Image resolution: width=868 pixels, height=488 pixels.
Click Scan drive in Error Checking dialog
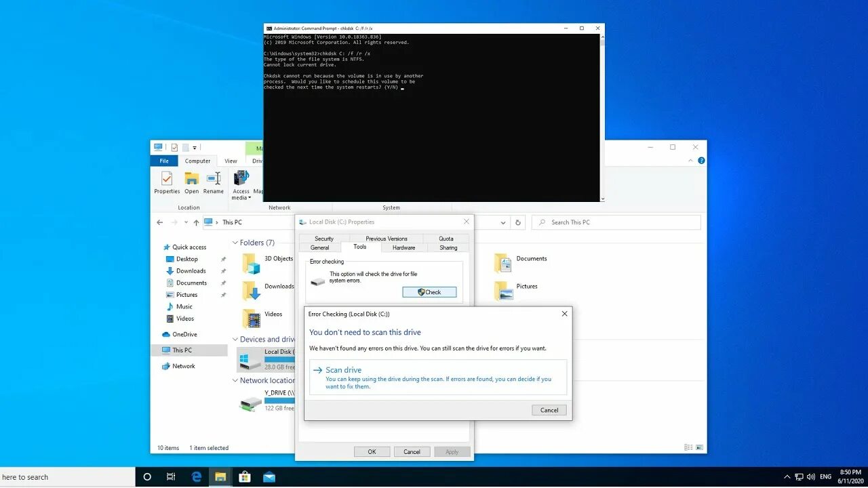coord(438,378)
